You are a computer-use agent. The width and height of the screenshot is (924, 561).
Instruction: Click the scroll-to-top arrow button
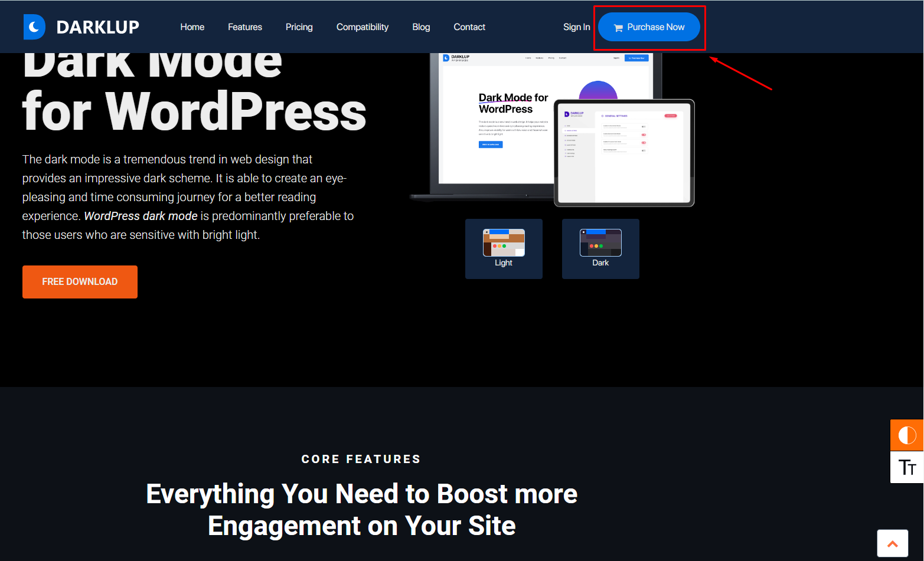tap(893, 543)
